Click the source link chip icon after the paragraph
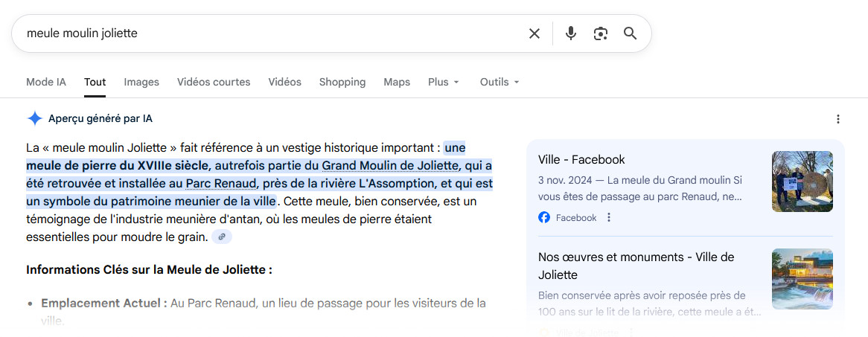Image resolution: width=868 pixels, height=337 pixels. pos(222,237)
